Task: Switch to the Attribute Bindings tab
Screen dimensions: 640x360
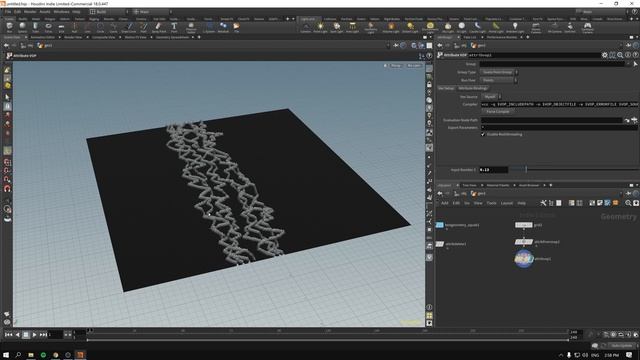Action: [x=473, y=88]
